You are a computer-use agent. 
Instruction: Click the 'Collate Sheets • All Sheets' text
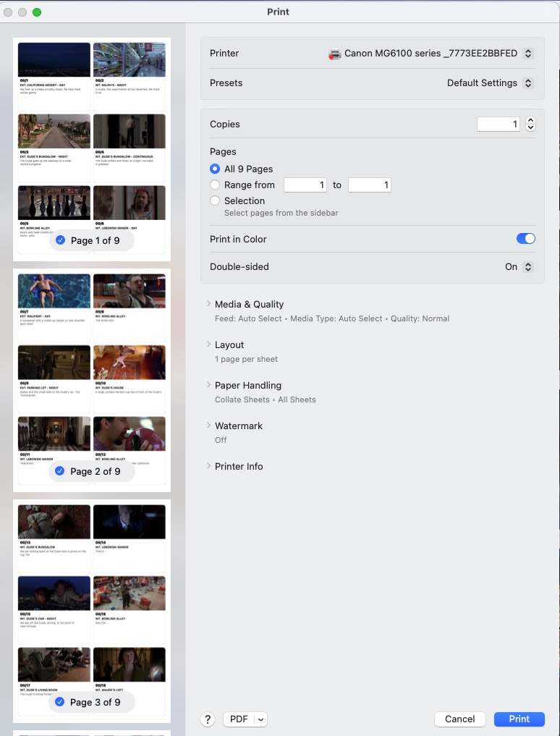point(266,400)
